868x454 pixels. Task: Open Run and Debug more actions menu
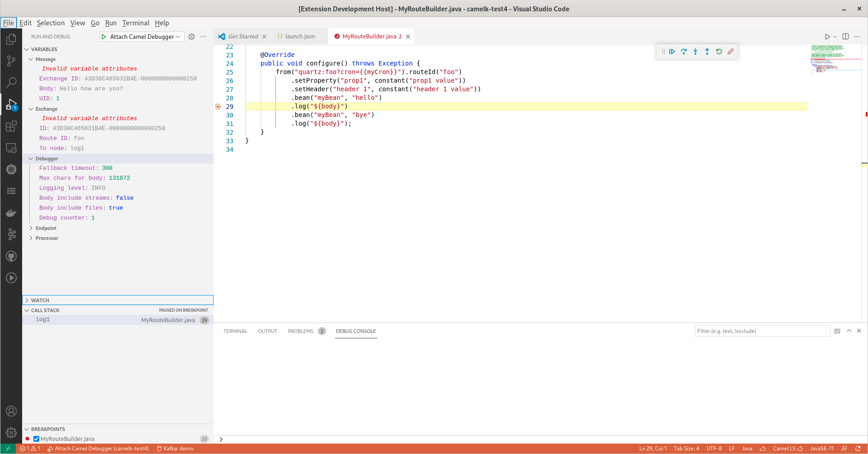click(203, 37)
